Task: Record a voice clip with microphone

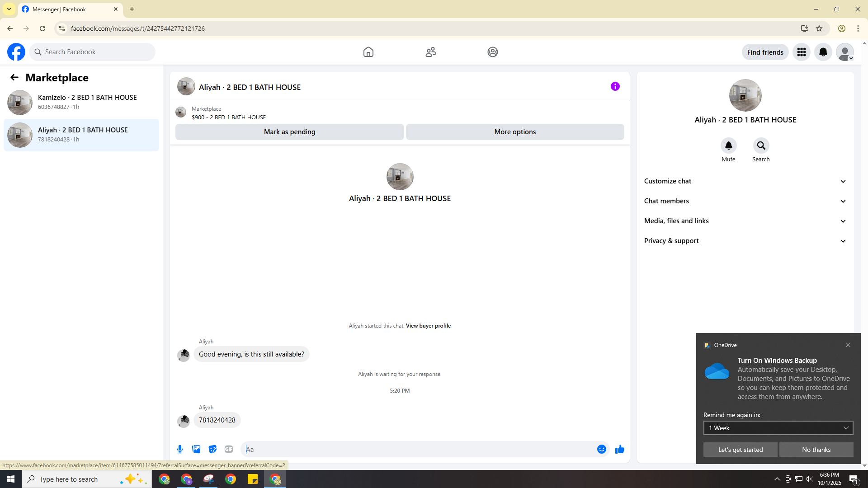Action: point(180,449)
